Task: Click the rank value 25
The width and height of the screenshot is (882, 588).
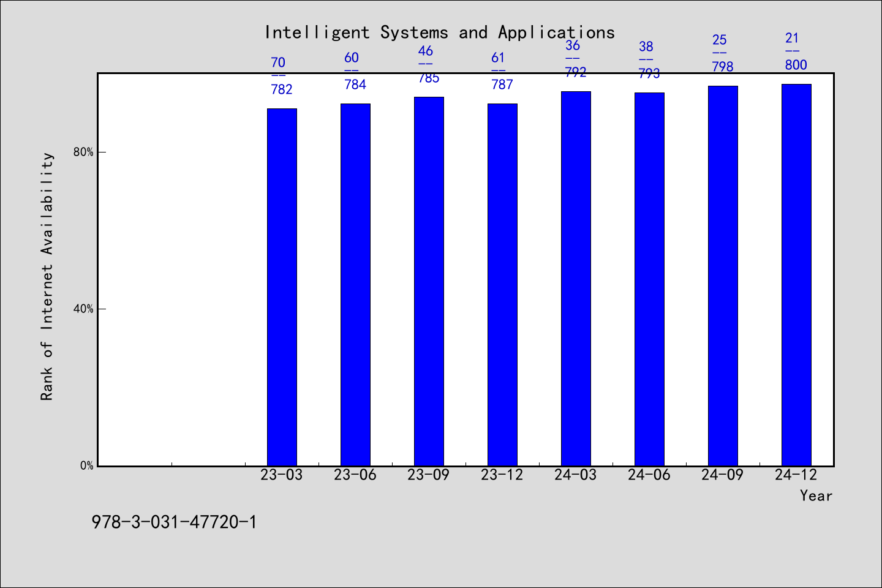Action: tap(719, 40)
